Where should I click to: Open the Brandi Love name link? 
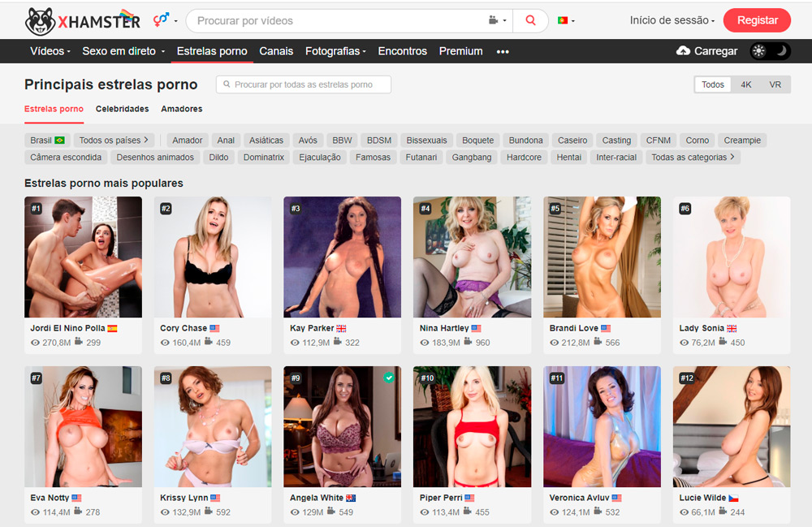click(574, 328)
